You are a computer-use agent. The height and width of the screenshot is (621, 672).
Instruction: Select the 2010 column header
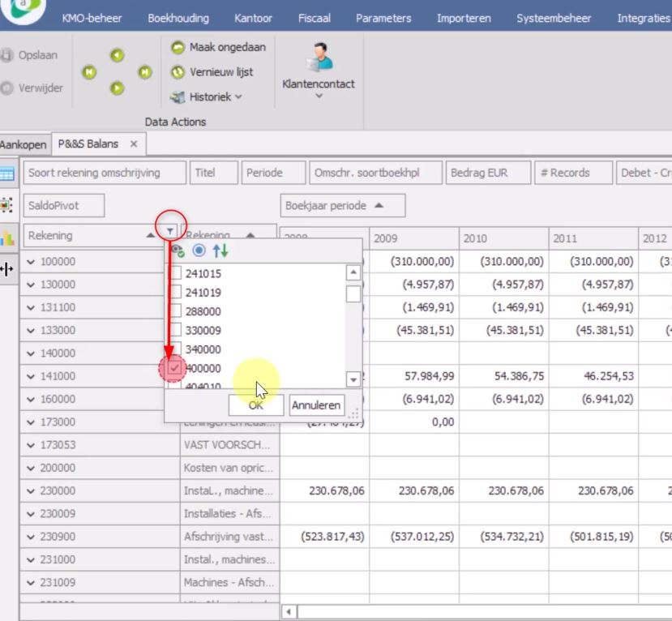pyautogui.click(x=503, y=238)
